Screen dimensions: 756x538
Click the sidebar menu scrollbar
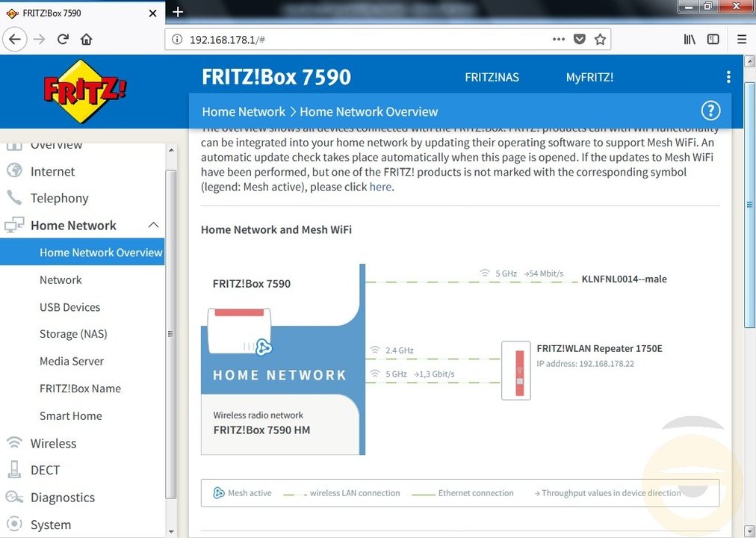click(x=170, y=333)
